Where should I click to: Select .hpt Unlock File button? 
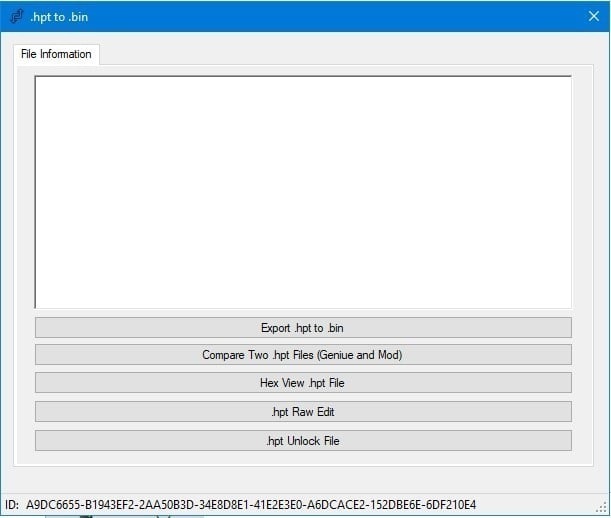point(303,440)
